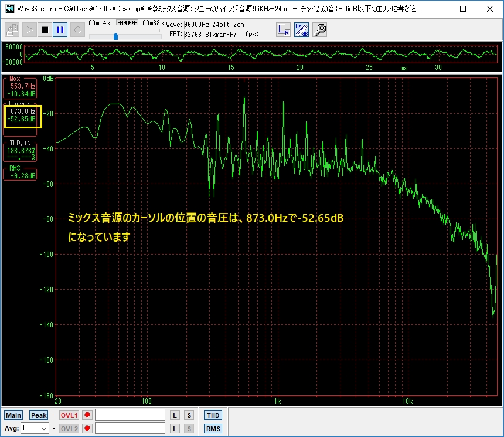The height and width of the screenshot is (437, 504).
Task: Open a wave file with the file-open icon
Action: pyautogui.click(x=12, y=30)
